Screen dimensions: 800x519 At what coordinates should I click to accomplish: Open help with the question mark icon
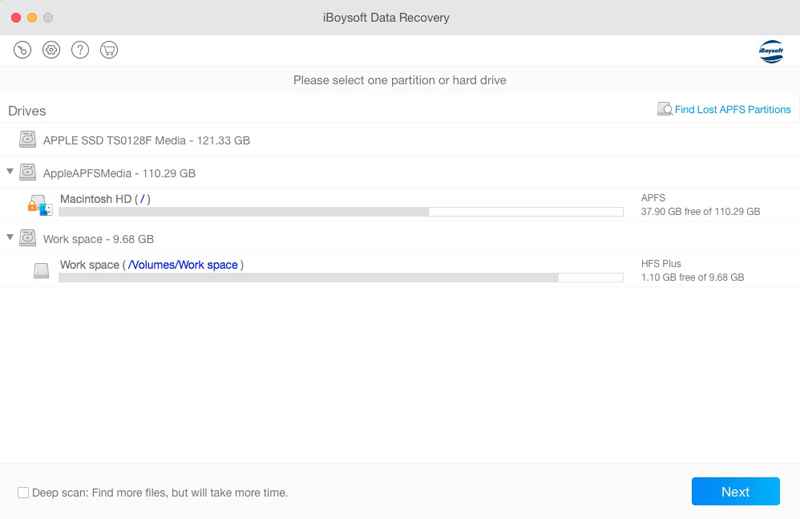[80, 50]
